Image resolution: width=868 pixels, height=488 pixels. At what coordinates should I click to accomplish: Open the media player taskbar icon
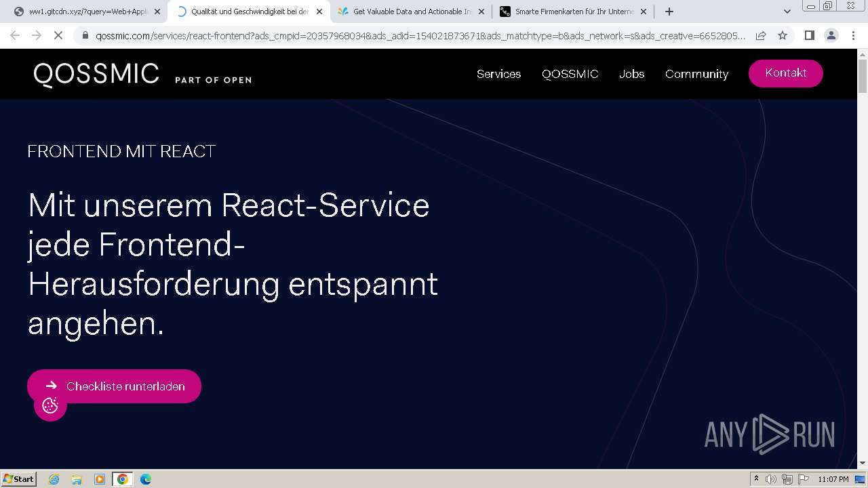click(x=100, y=479)
